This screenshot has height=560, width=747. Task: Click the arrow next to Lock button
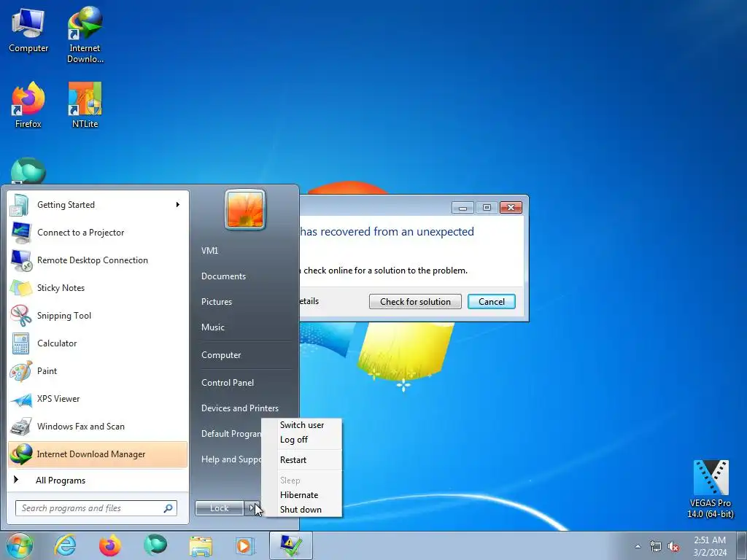pyautogui.click(x=252, y=508)
